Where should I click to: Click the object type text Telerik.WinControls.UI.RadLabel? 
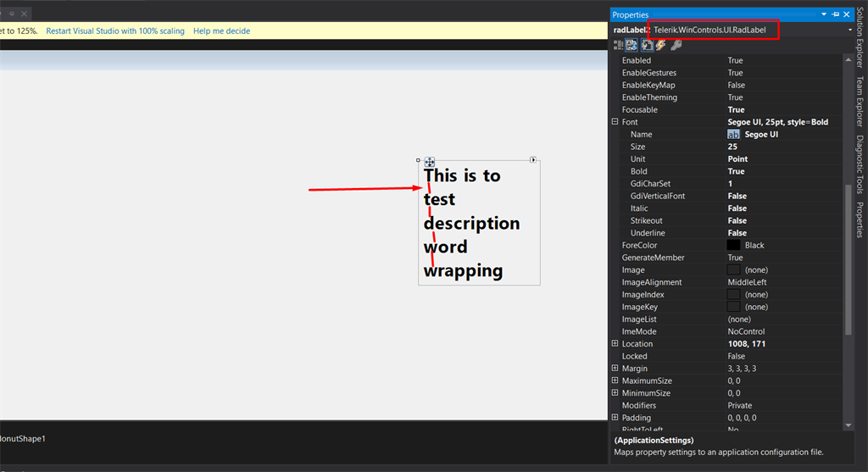(709, 30)
